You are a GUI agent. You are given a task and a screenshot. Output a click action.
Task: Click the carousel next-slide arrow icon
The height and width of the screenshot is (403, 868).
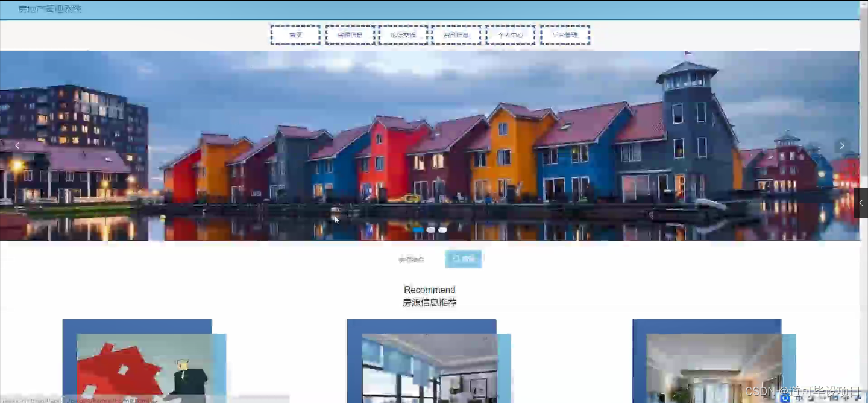pos(841,145)
